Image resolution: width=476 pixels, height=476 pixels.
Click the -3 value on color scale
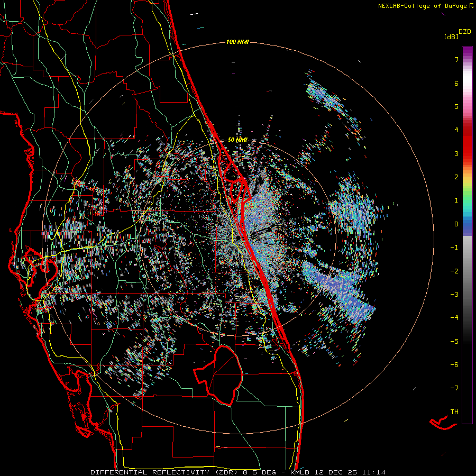[x=454, y=294]
